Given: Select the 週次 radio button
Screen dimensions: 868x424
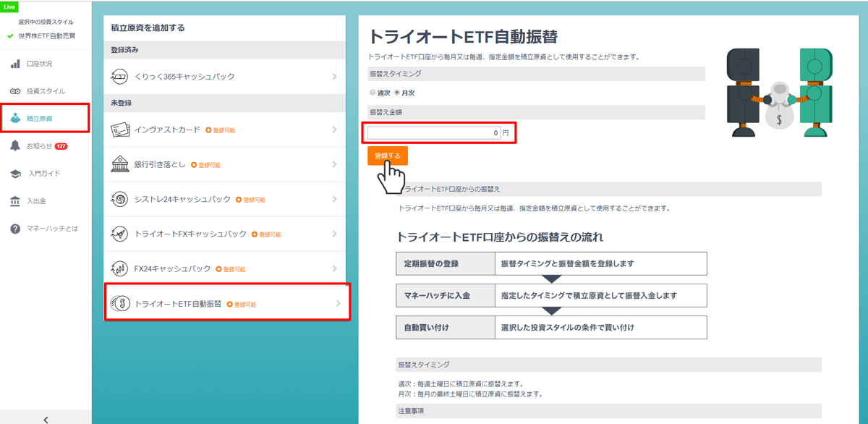Looking at the screenshot, I should click(373, 93).
